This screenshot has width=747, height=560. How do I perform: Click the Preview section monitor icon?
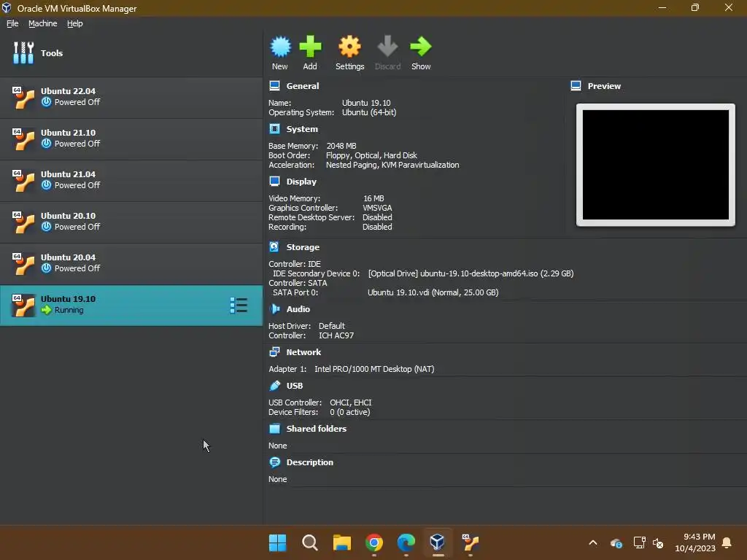pyautogui.click(x=576, y=86)
